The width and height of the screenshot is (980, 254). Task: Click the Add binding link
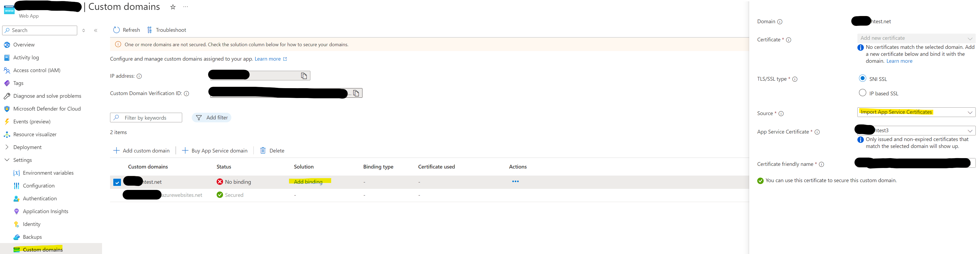308,182
